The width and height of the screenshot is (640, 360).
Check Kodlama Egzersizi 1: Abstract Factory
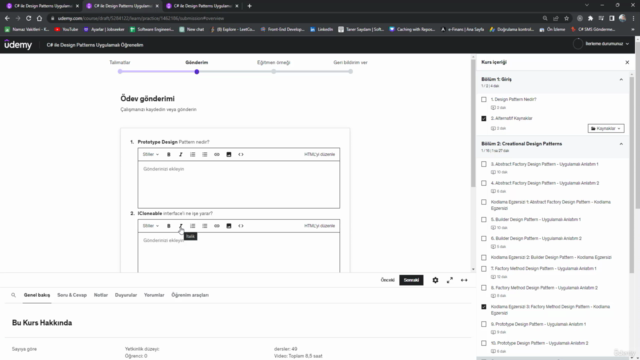[484, 202]
